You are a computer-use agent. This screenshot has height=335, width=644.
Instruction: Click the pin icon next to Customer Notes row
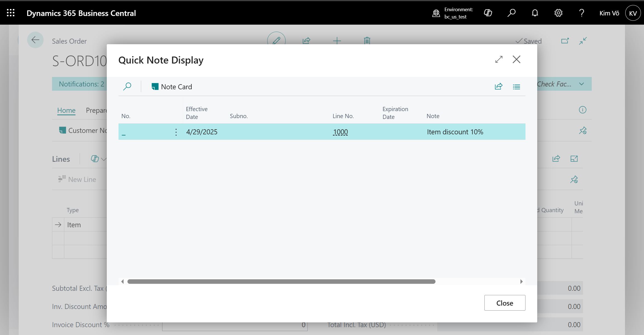pos(583,130)
